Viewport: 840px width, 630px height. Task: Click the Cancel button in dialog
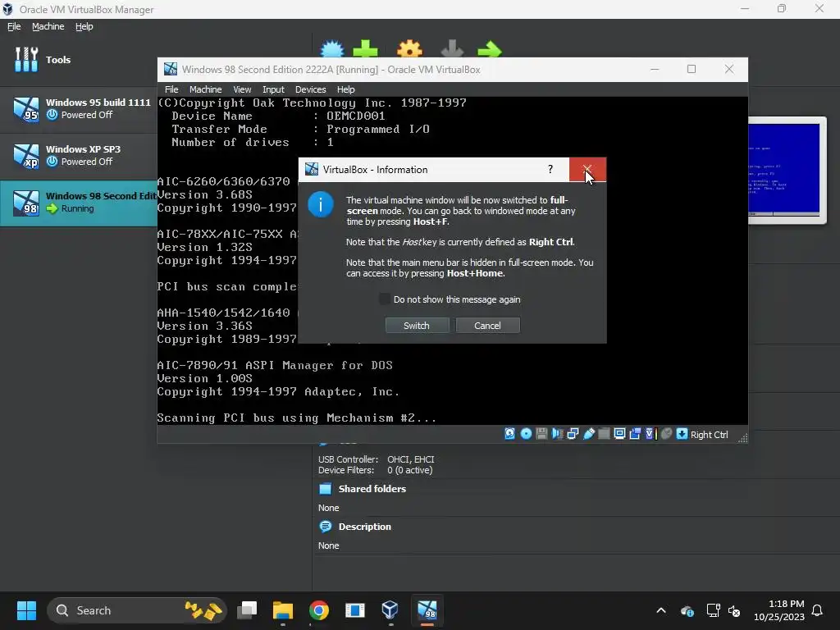coord(487,325)
